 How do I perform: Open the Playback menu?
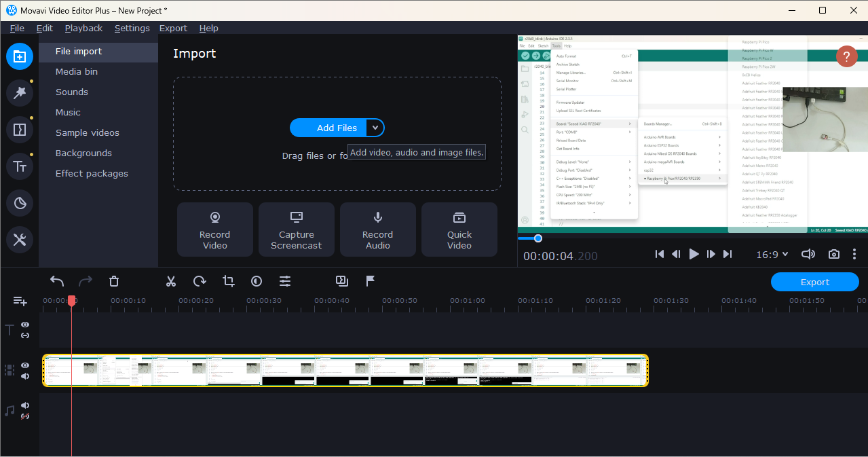(83, 28)
